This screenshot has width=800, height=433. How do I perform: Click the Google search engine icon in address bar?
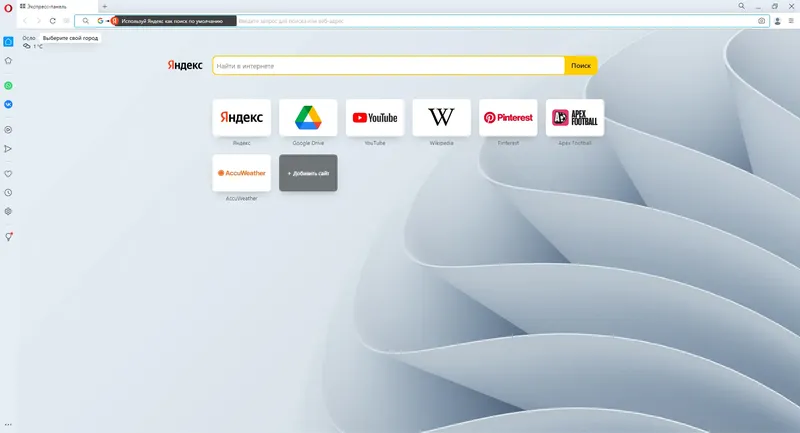(100, 21)
